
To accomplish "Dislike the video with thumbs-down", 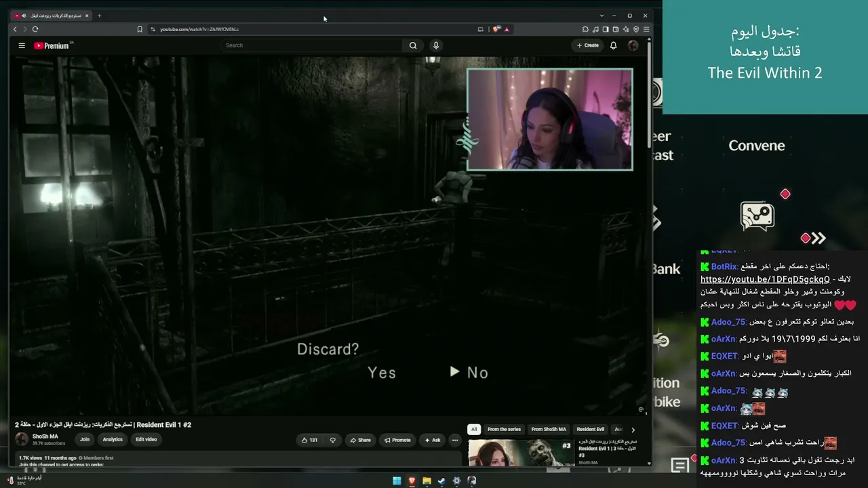I will 332,440.
